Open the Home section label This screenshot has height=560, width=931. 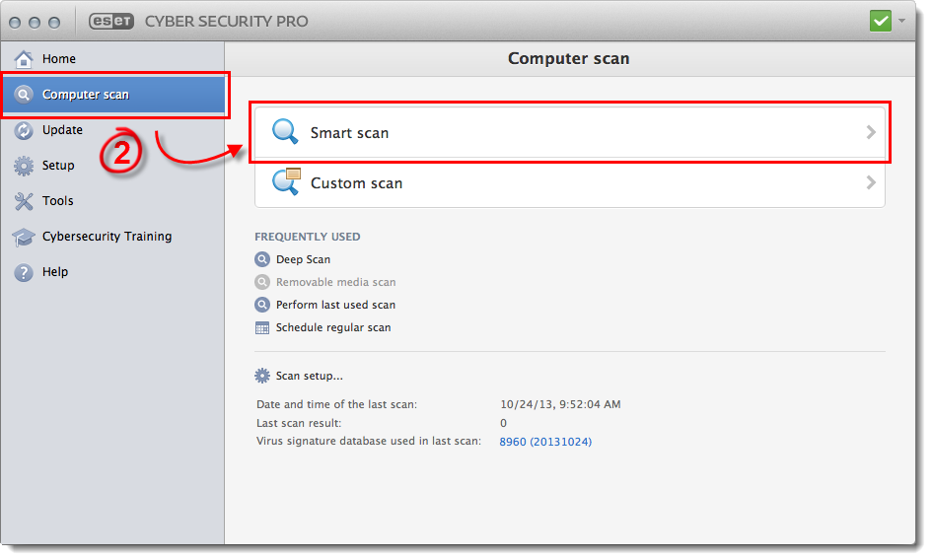coord(59,59)
